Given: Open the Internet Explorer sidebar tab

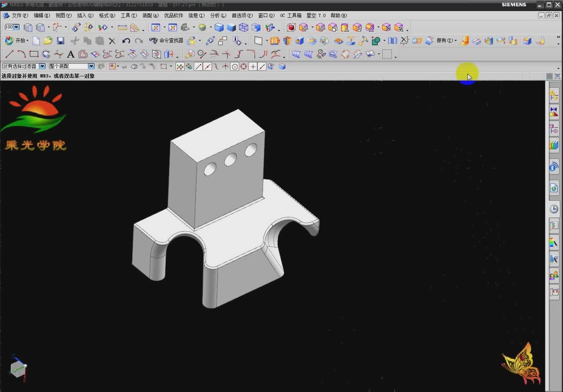Looking at the screenshot, I should coord(554,188).
